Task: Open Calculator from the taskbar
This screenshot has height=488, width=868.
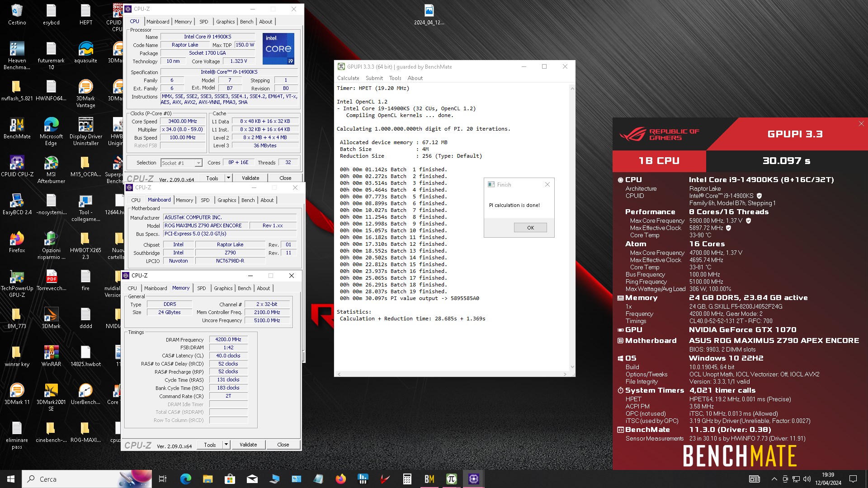Action: click(x=407, y=479)
